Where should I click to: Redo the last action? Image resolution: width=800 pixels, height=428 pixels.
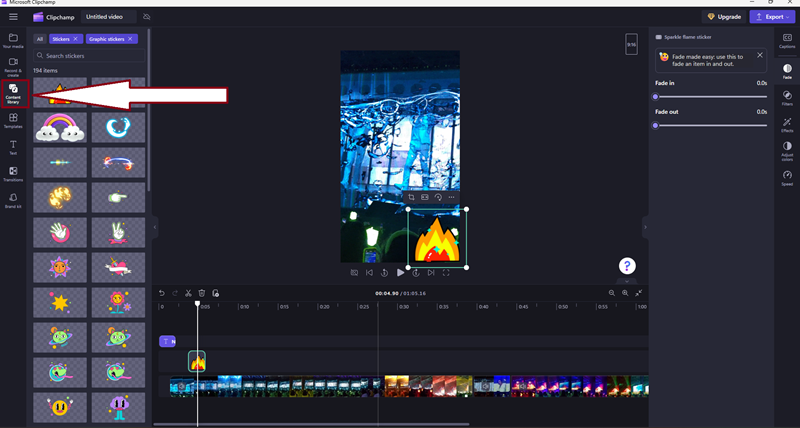(x=175, y=293)
